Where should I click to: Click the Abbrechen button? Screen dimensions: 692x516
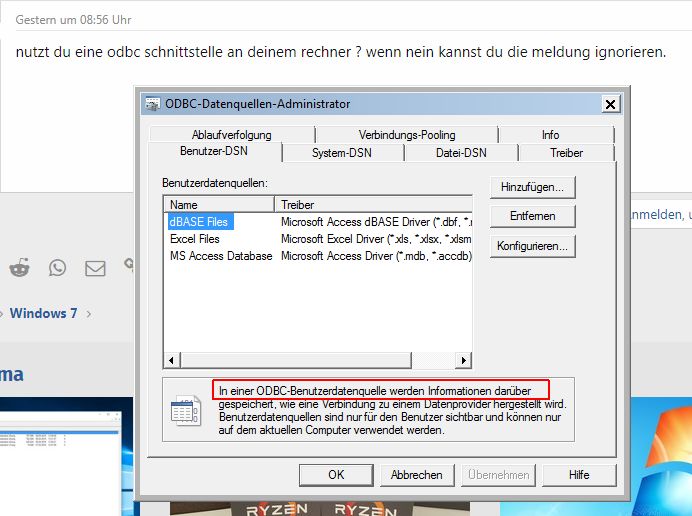pyautogui.click(x=417, y=475)
